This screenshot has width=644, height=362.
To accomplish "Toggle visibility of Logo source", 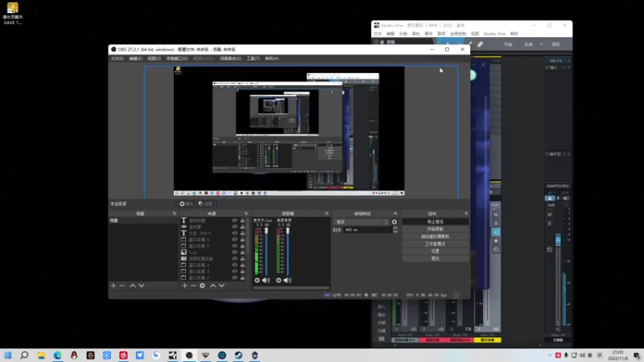I will [234, 253].
